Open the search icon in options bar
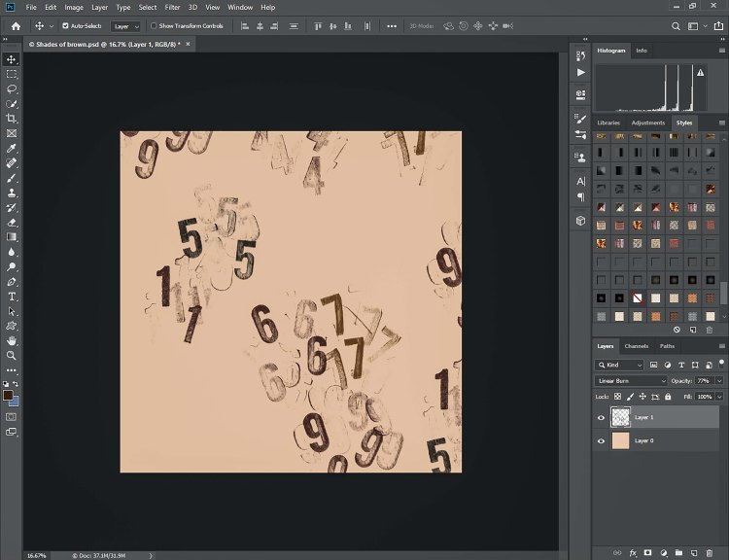Image resolution: width=729 pixels, height=560 pixels. (x=676, y=26)
